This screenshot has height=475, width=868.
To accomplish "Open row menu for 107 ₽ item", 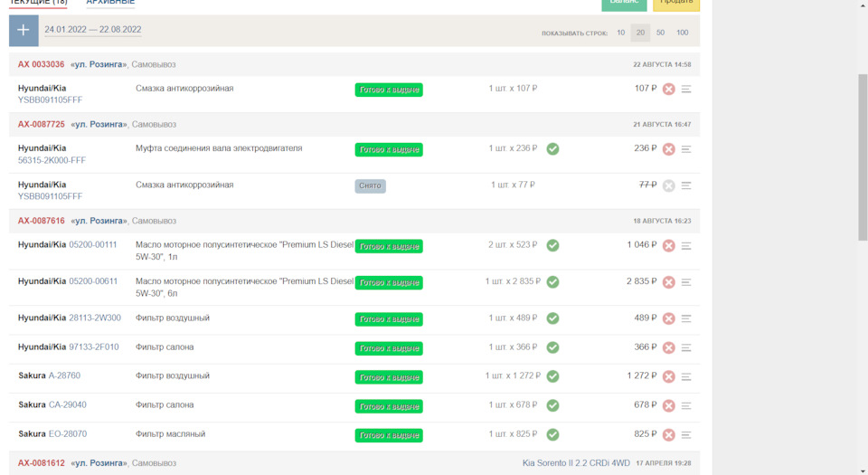I will pos(686,90).
